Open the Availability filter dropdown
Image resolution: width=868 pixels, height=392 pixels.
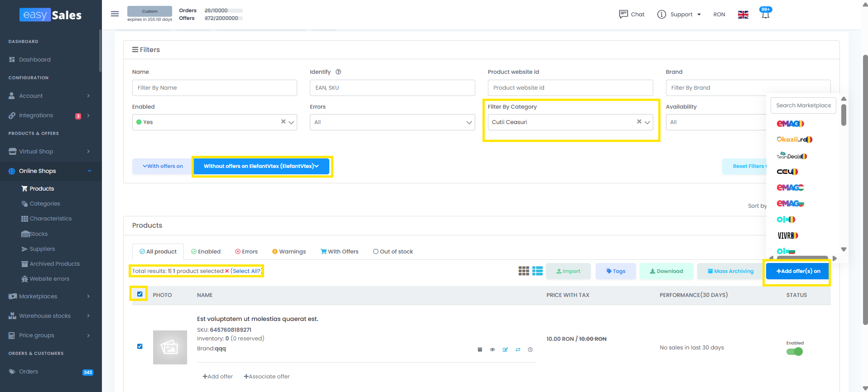716,122
